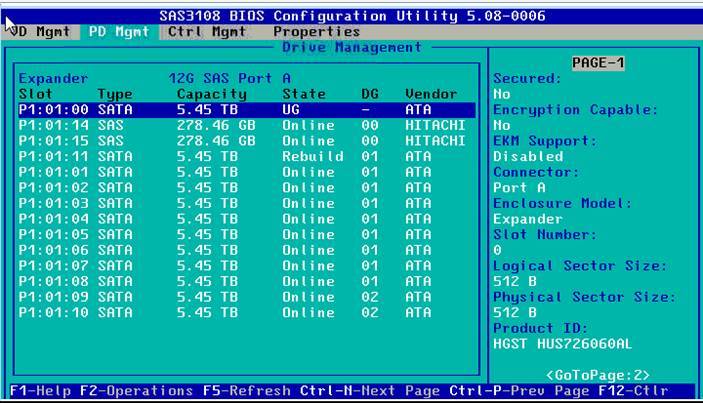Click the Physical Sector Size label

coord(585,297)
